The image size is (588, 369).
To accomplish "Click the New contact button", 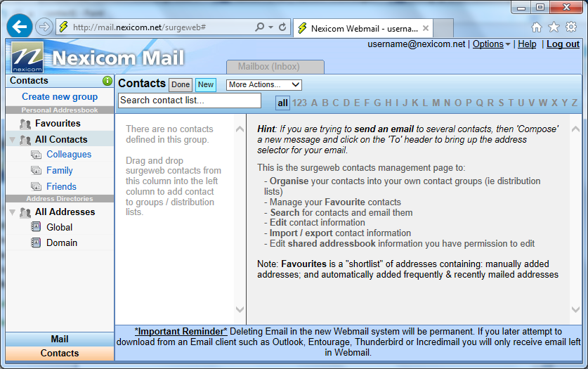I will click(x=206, y=85).
